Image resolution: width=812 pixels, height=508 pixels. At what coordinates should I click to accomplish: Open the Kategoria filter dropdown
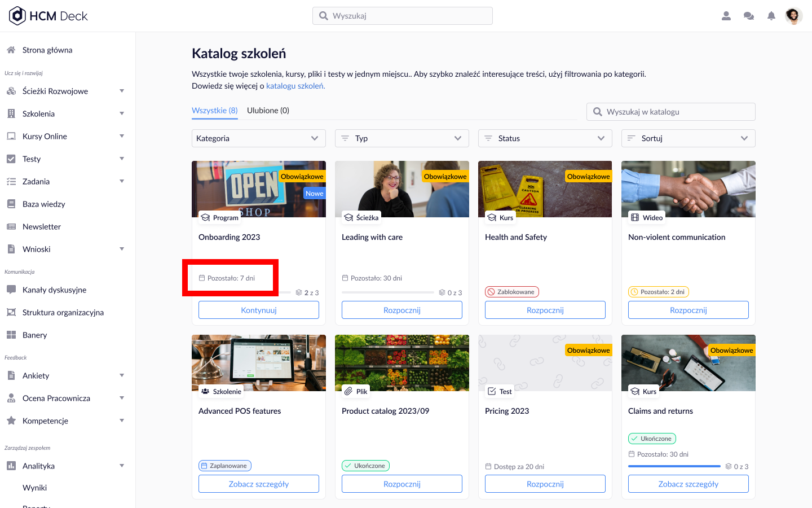(259, 138)
